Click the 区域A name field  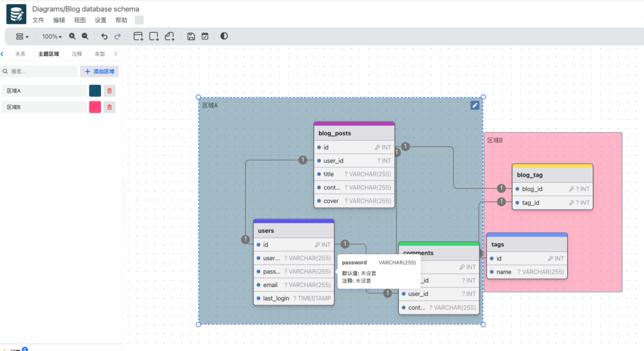click(x=44, y=91)
